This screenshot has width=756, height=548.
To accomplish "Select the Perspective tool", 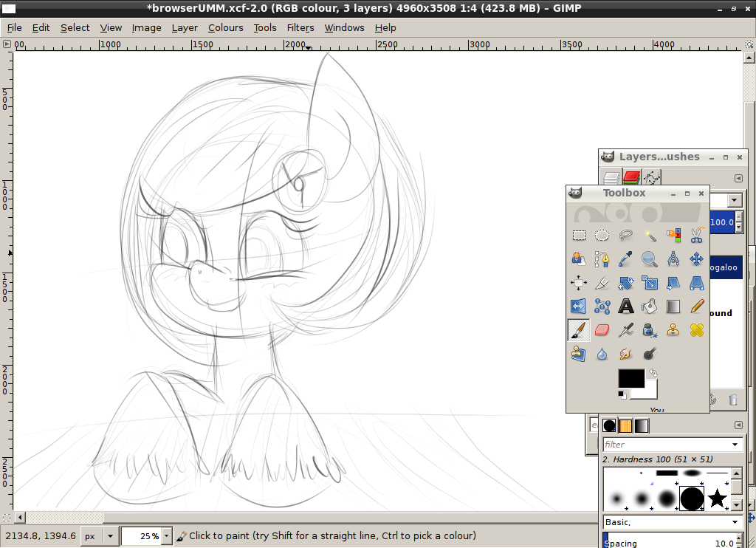I will pyautogui.click(x=697, y=283).
